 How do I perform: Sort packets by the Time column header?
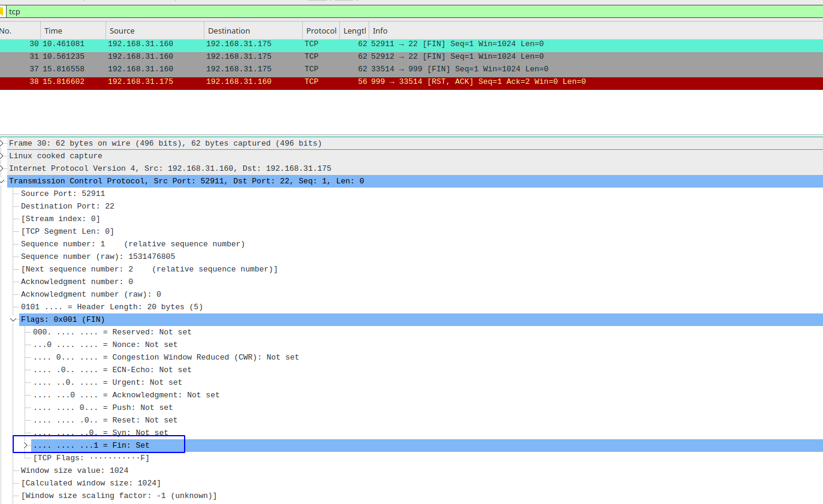click(x=73, y=31)
